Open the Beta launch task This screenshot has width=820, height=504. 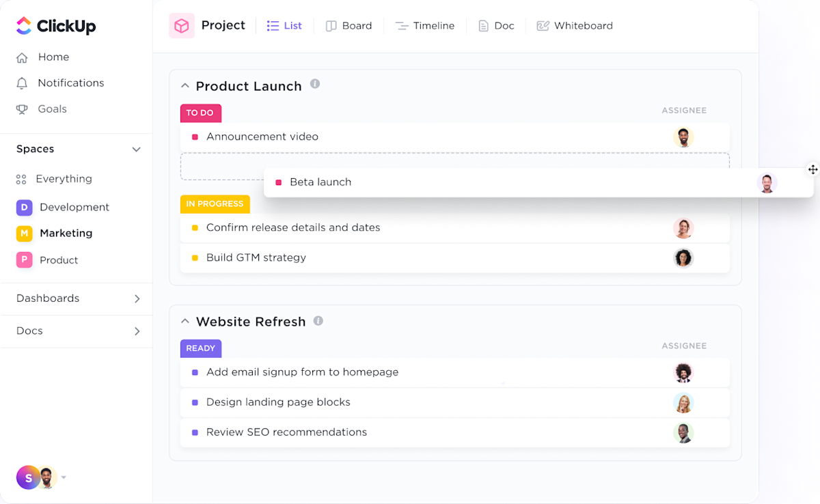point(320,182)
